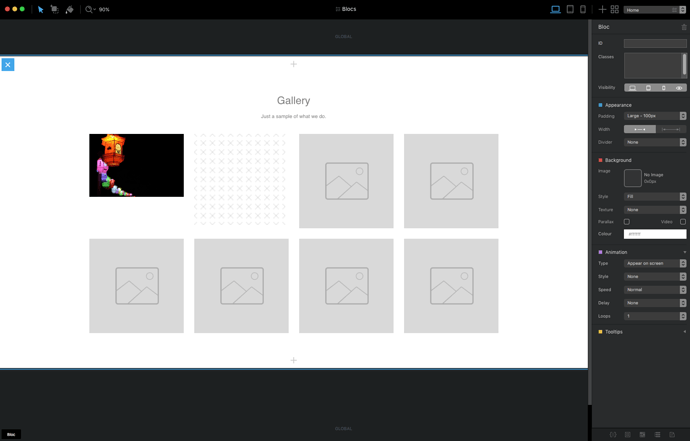Click the background Colour swatch field
Image resolution: width=690 pixels, height=441 pixels.
click(x=655, y=234)
